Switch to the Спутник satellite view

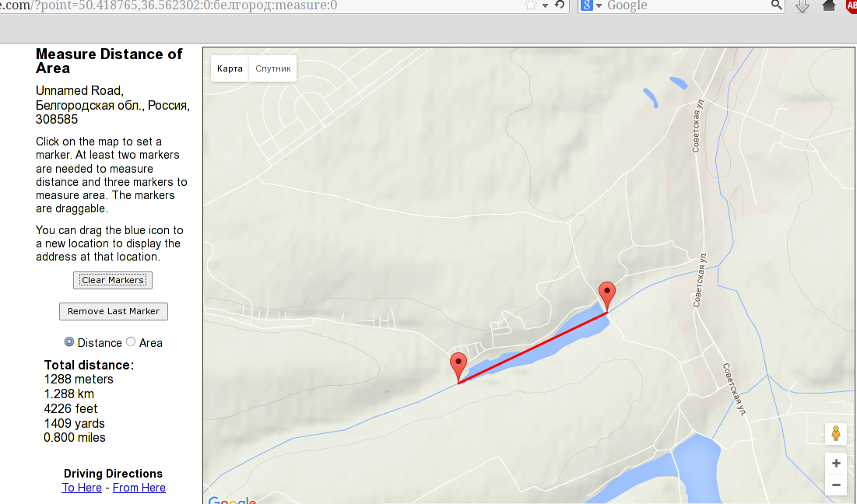pos(272,68)
